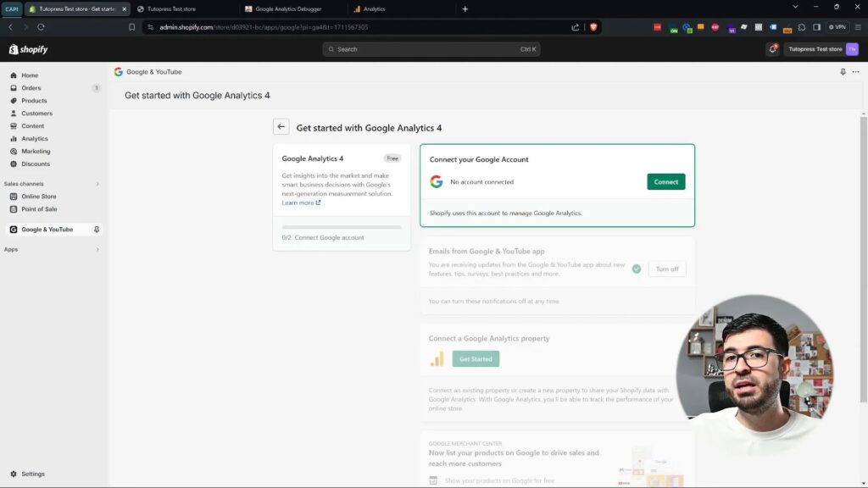Click the Analytics bar chart icon
This screenshot has width=868, height=488.
click(437, 359)
